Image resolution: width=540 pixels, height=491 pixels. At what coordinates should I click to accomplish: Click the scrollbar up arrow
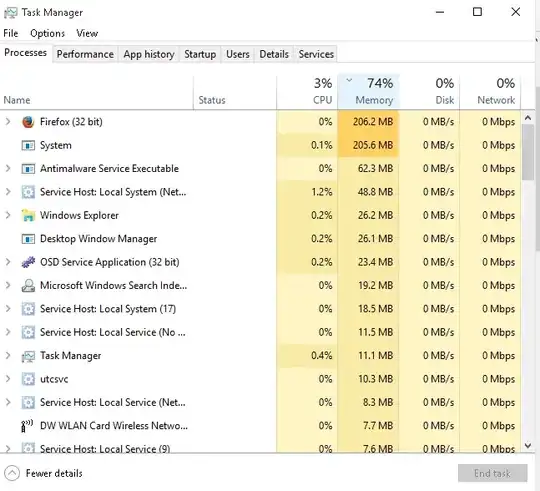point(528,118)
